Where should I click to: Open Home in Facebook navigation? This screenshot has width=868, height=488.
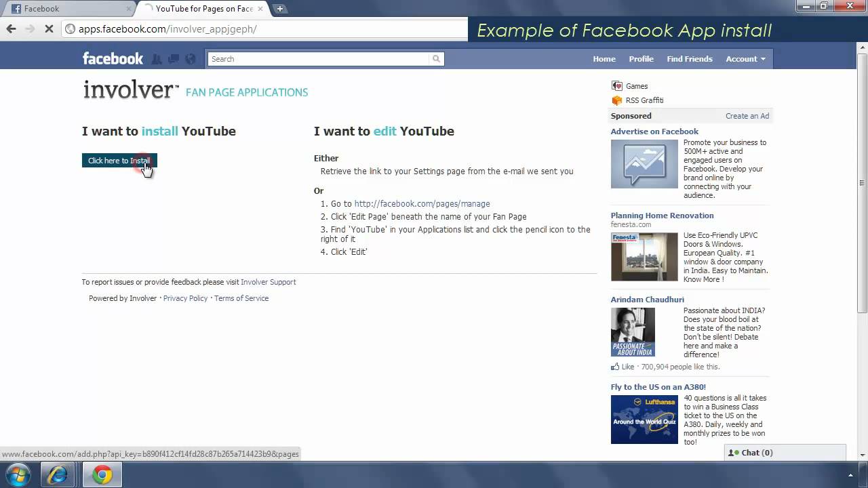[604, 59]
